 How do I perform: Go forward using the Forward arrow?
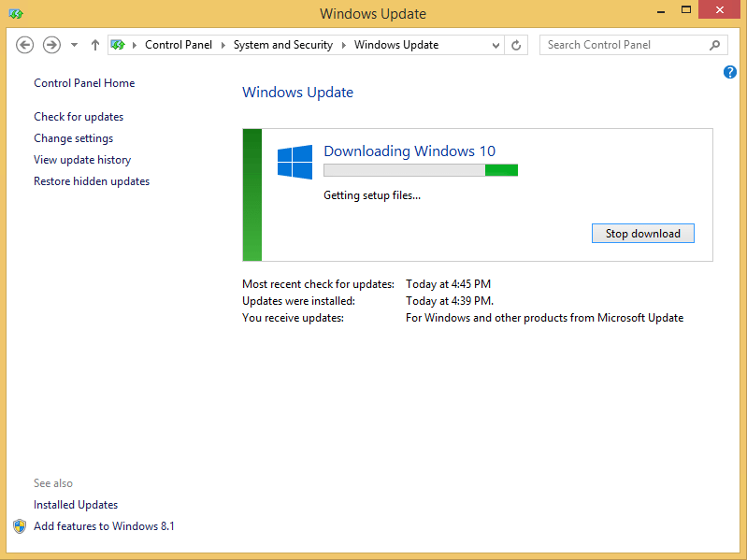(x=51, y=45)
